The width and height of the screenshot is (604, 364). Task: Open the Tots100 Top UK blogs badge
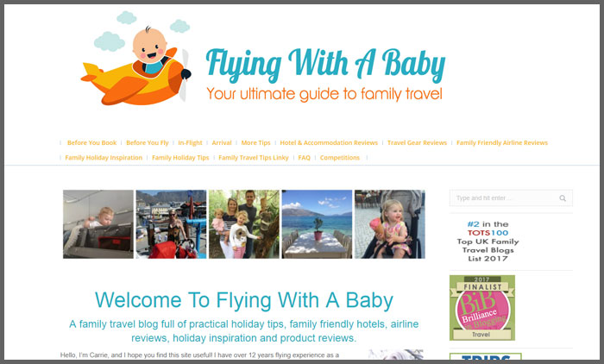point(488,242)
